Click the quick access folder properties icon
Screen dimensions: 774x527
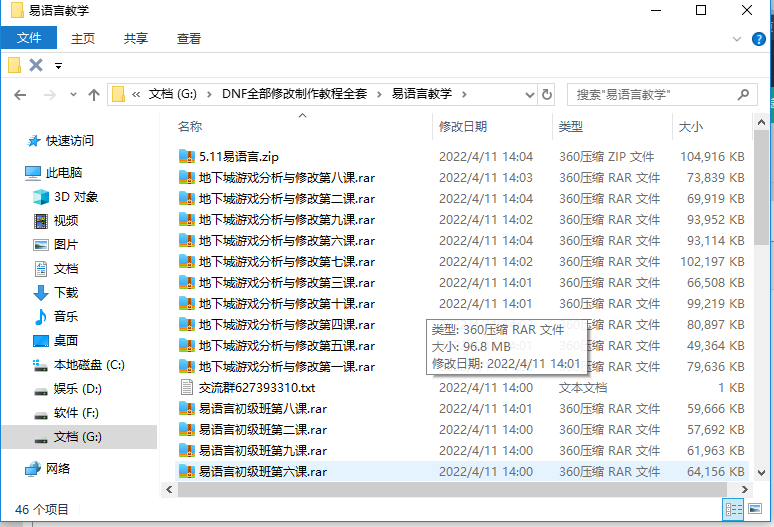[x=14, y=65]
